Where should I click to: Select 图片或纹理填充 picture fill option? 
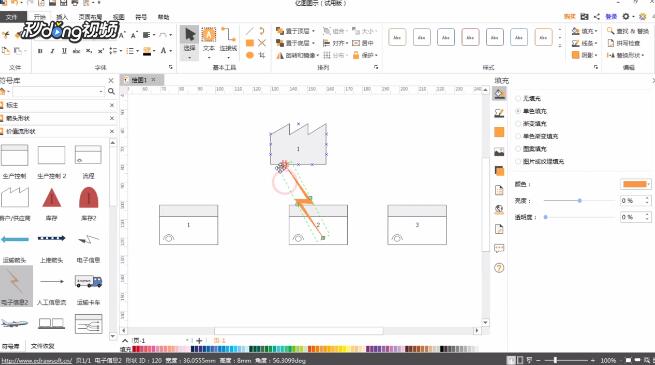coord(540,161)
